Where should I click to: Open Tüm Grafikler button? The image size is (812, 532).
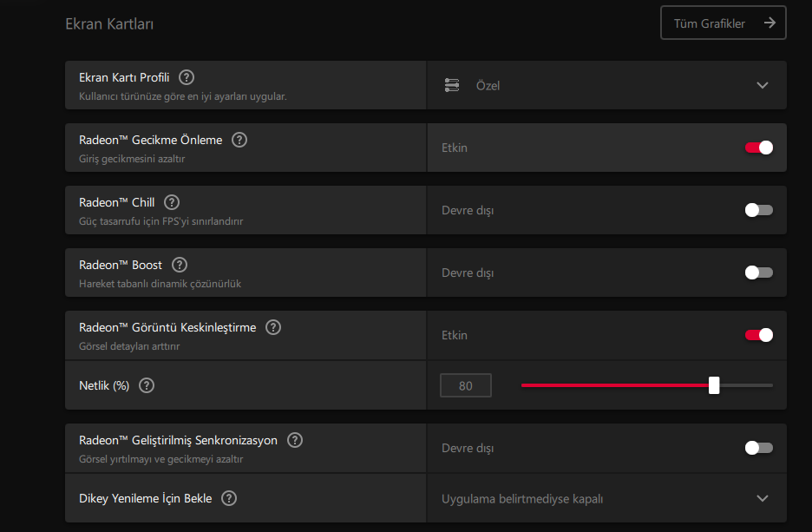coord(724,23)
